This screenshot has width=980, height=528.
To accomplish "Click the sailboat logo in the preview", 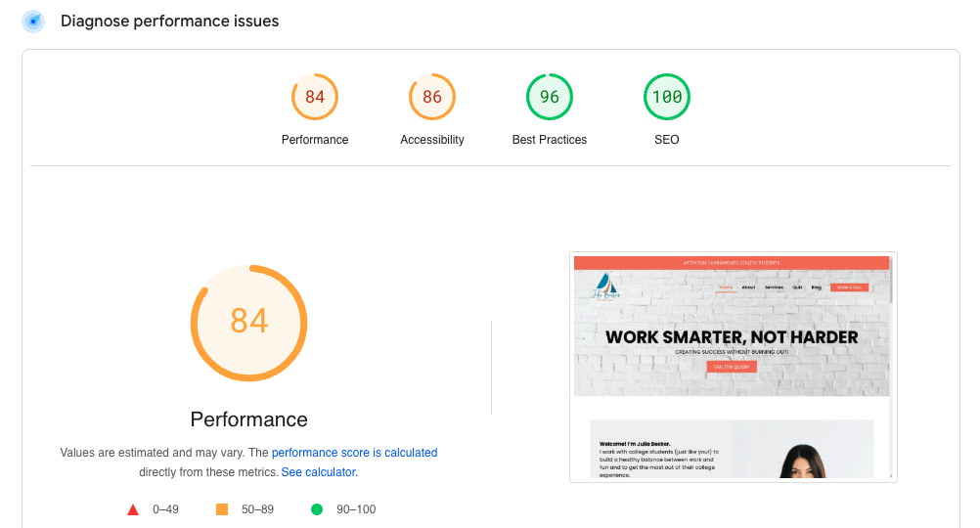I will [605, 287].
